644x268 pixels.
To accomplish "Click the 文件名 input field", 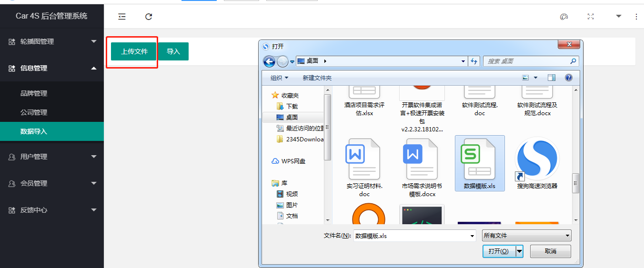I will pos(411,236).
